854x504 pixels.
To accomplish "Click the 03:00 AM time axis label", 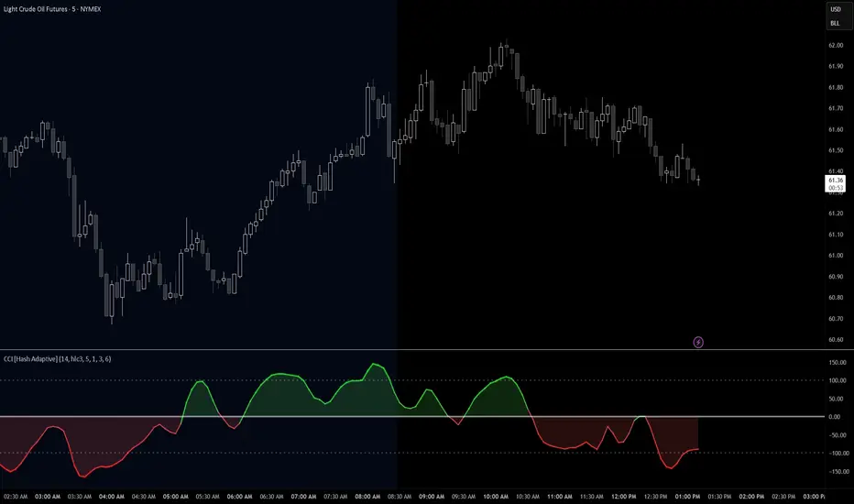I will point(48,497).
